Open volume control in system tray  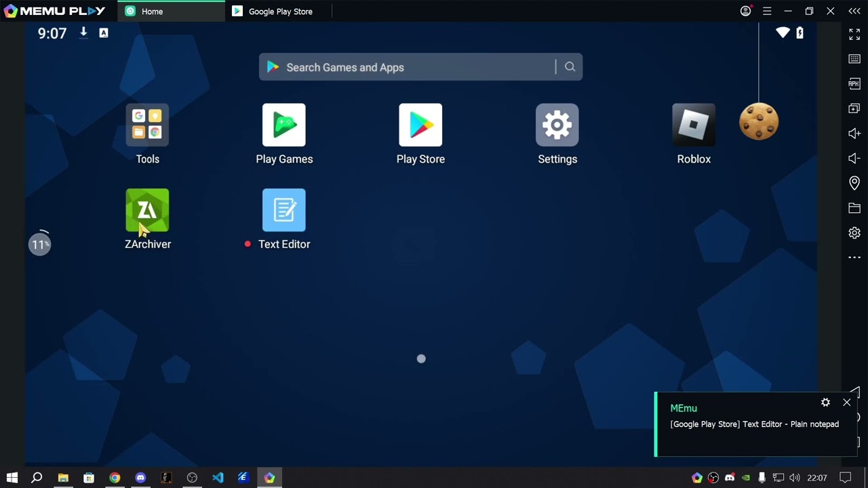pos(795,478)
